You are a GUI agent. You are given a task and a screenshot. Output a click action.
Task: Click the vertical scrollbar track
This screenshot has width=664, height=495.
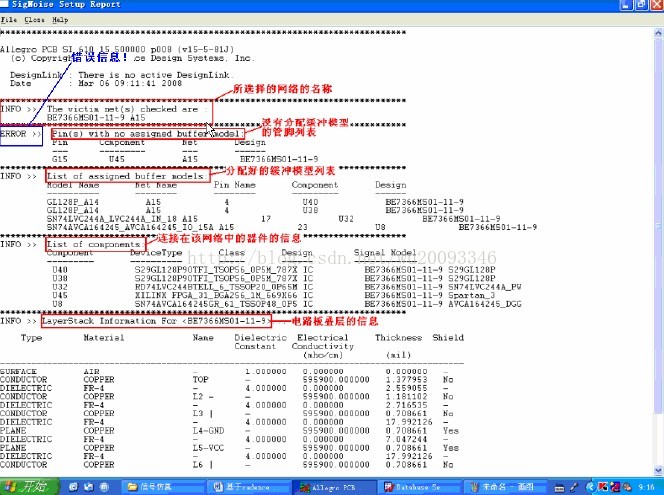(x=658, y=250)
